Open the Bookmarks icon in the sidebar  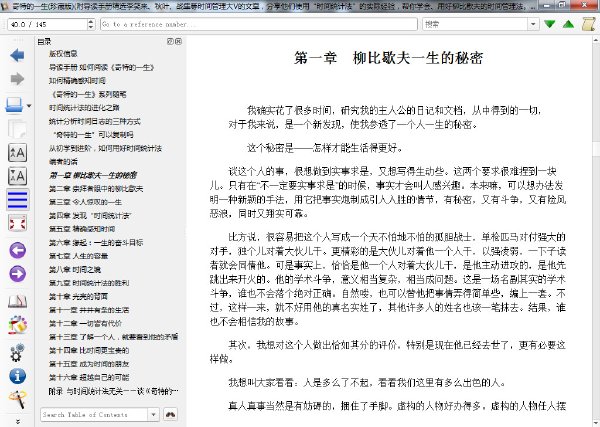[17, 325]
